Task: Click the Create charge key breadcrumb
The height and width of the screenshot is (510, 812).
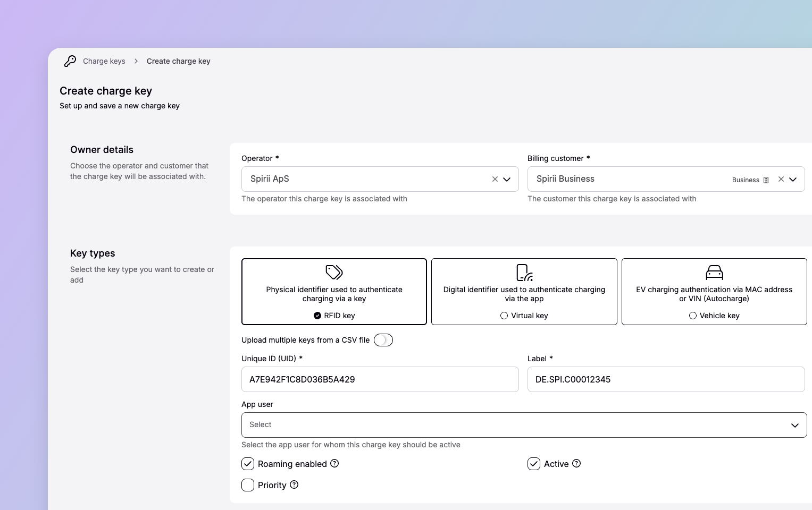Action: 179,61
